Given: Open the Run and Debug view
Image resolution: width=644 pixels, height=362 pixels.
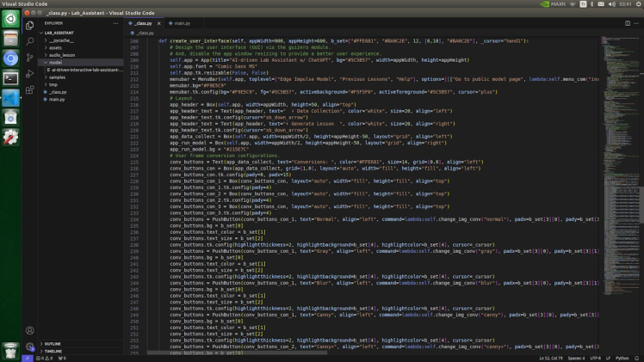Looking at the screenshot, I should (30, 74).
